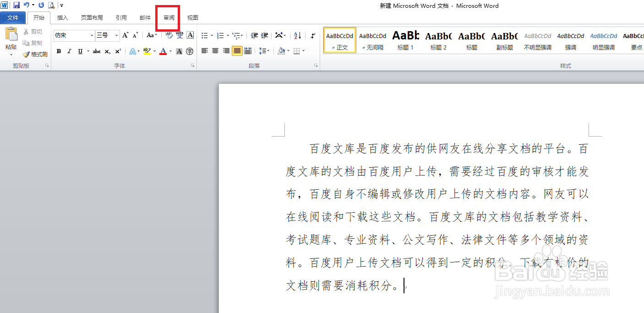Expand font color arrow
This screenshot has height=313, width=644.
[170, 51]
